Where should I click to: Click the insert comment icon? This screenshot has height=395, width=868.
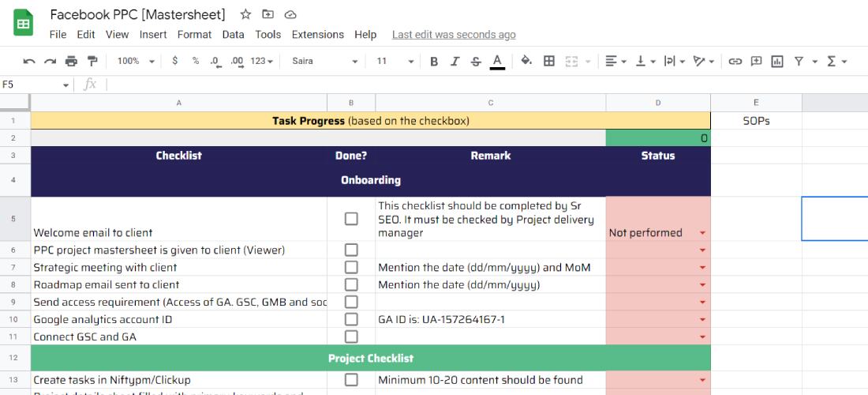tap(756, 62)
